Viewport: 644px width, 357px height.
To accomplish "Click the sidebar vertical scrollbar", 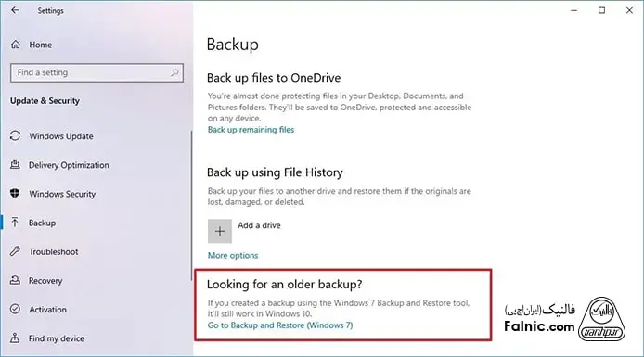I will (x=191, y=206).
